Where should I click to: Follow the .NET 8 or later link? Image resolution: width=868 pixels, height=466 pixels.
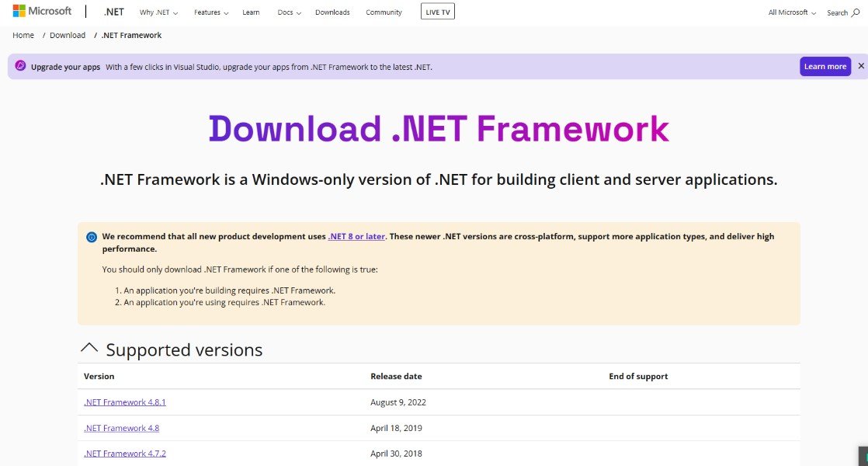[356, 236]
